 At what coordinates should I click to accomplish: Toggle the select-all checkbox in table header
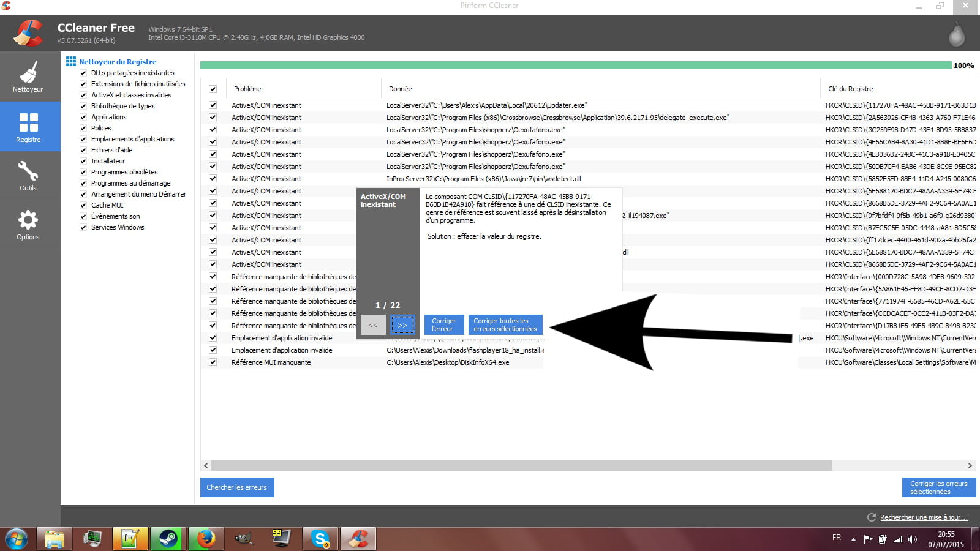[213, 89]
